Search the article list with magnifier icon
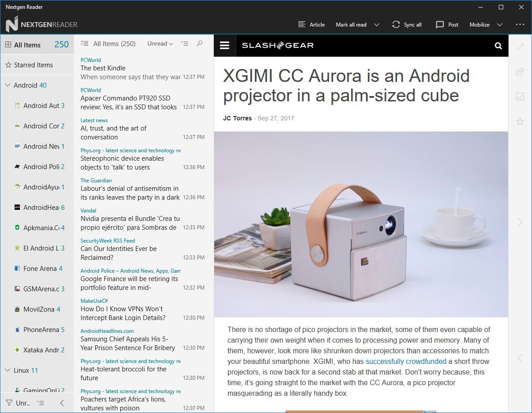This screenshot has width=532, height=413. [x=200, y=43]
